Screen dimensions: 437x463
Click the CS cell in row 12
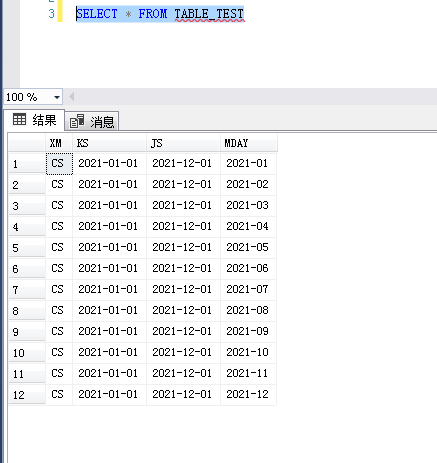(x=59, y=394)
